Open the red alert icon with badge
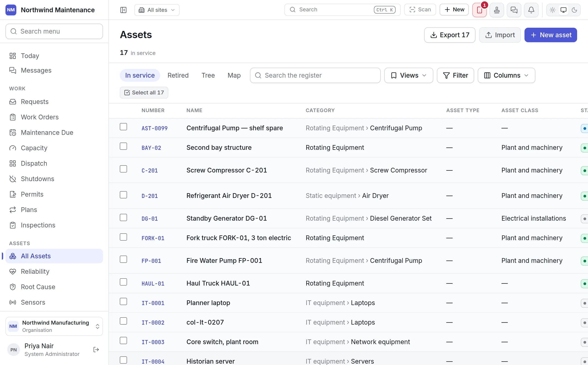Viewport: 588px width, 365px height. (x=479, y=10)
